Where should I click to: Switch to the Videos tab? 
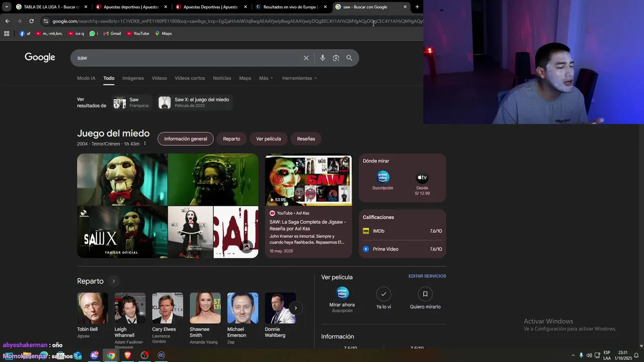pos(159,78)
